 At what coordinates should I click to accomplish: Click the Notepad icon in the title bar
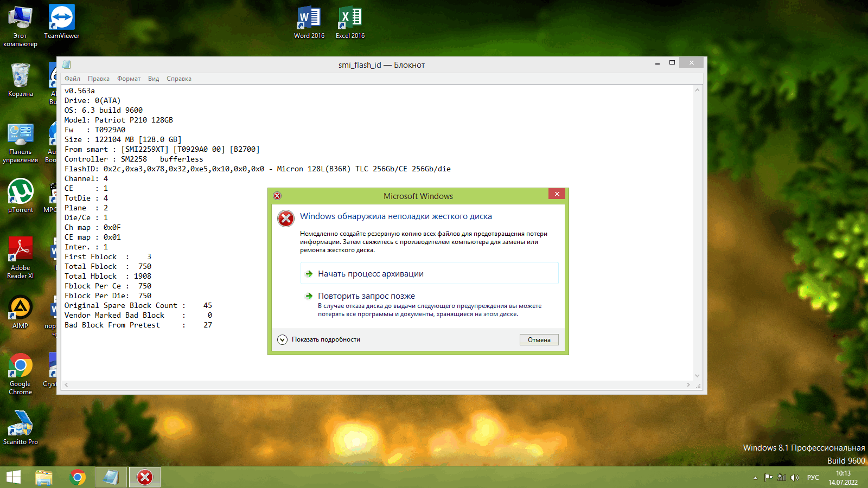click(x=67, y=65)
